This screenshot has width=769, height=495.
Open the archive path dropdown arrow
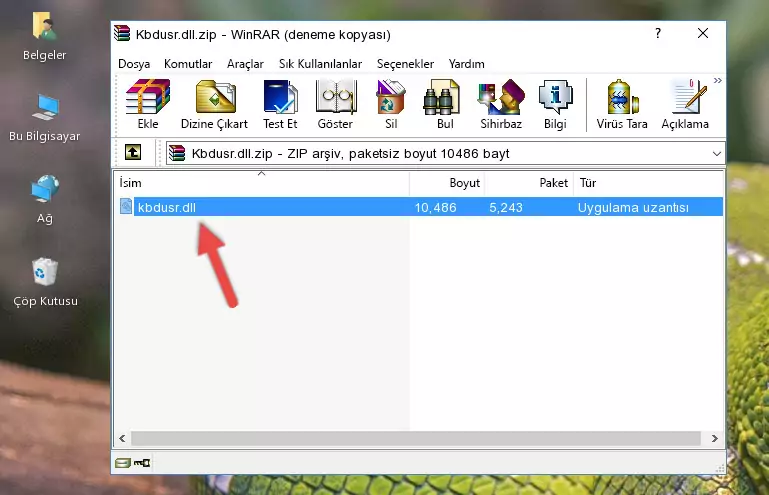(x=717, y=154)
